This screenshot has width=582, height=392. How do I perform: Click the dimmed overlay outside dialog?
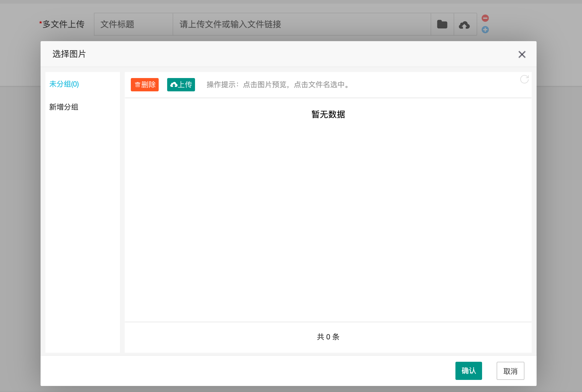(x=18, y=212)
